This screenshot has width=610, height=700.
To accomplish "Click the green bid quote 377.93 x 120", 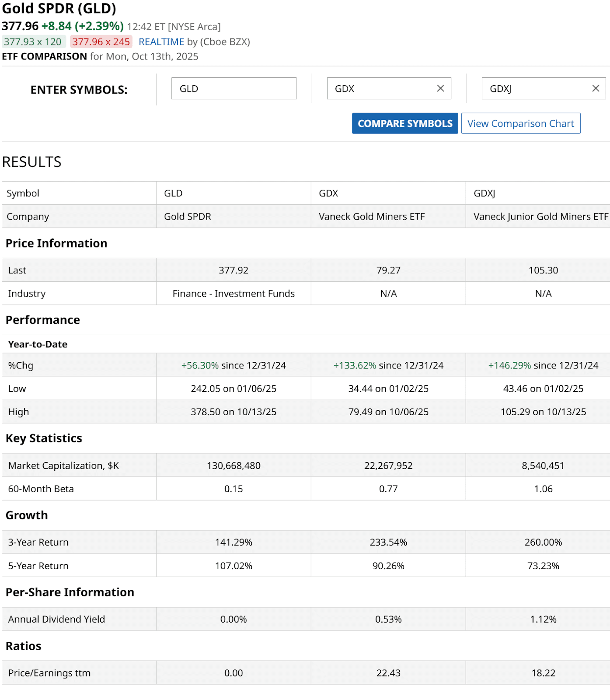I will (33, 42).
